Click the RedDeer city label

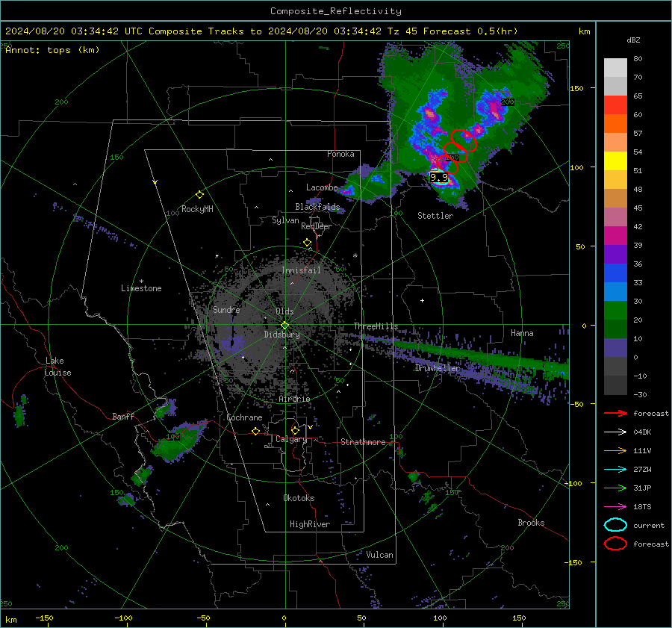click(x=317, y=226)
